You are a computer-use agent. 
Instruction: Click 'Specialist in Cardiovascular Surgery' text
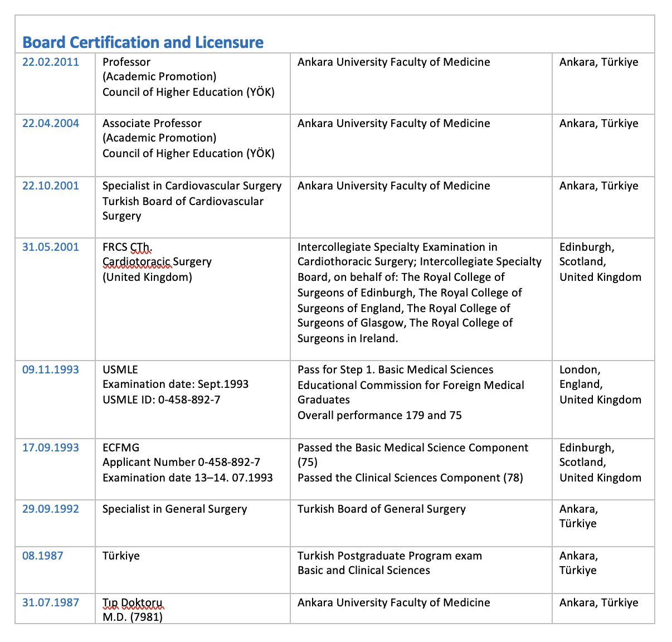(x=192, y=186)
